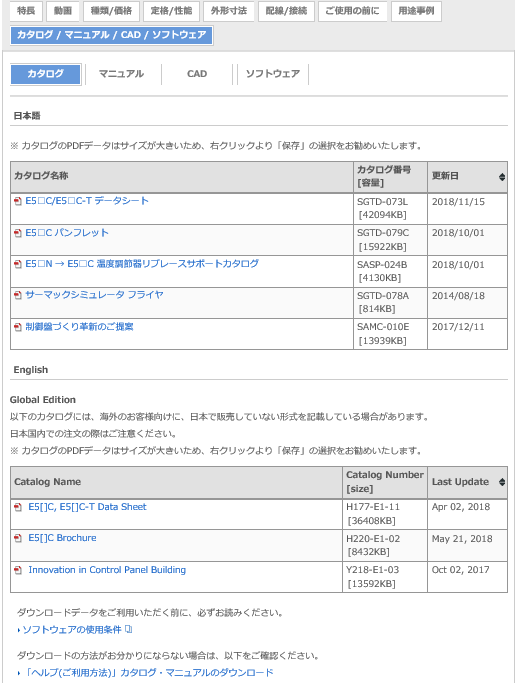Click PDF icon for Innovation in Control Panel
The image size is (522, 683).
(x=18, y=570)
